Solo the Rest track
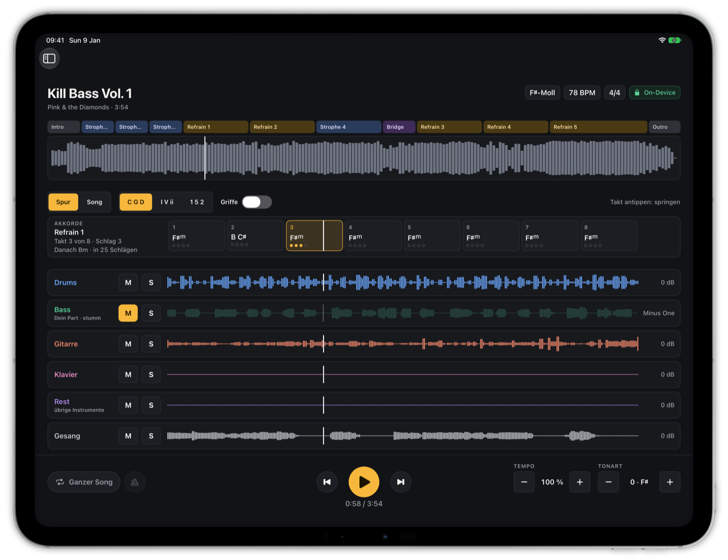This screenshot has width=728, height=560. pos(151,405)
